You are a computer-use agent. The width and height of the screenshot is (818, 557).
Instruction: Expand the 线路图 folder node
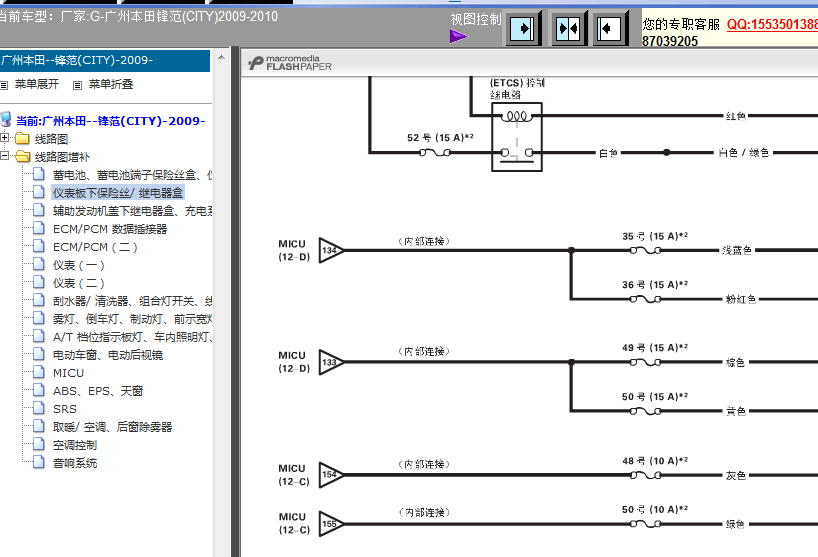click(x=5, y=138)
